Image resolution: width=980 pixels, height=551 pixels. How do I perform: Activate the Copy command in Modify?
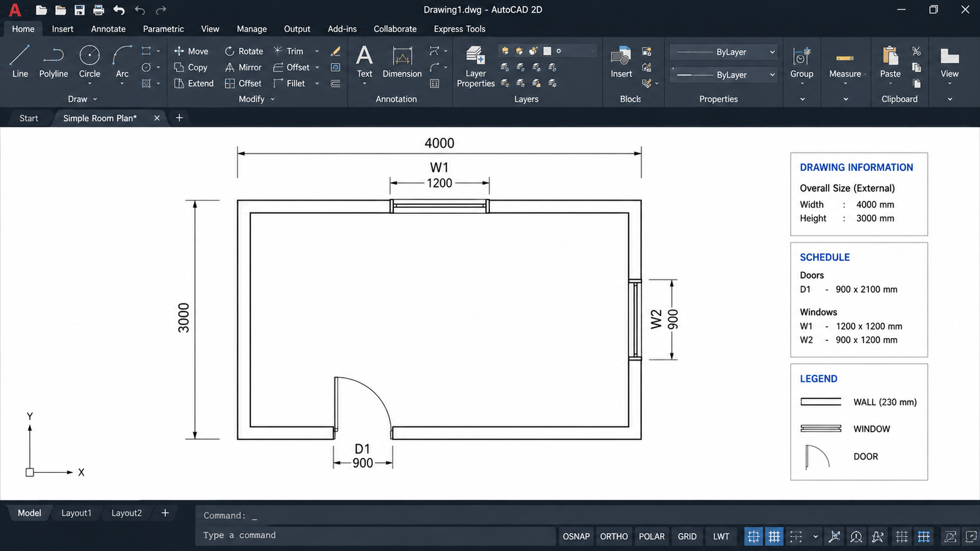[190, 67]
